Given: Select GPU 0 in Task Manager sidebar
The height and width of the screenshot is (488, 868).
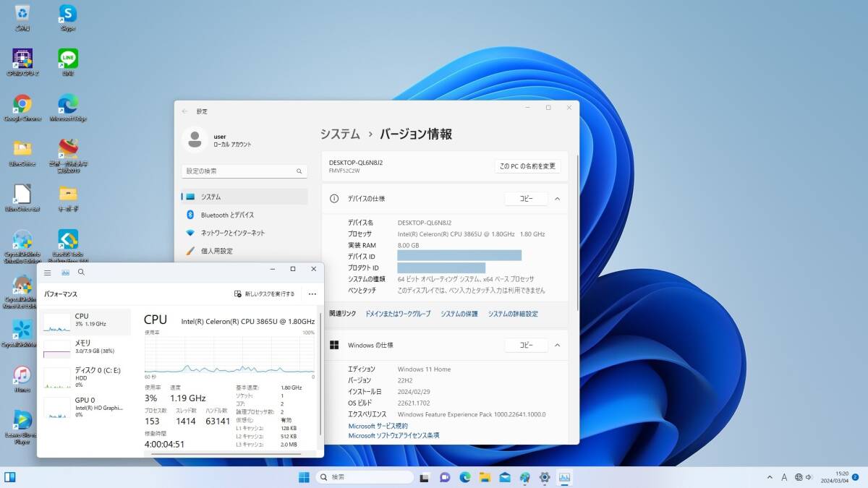Looking at the screenshot, I should (x=83, y=405).
